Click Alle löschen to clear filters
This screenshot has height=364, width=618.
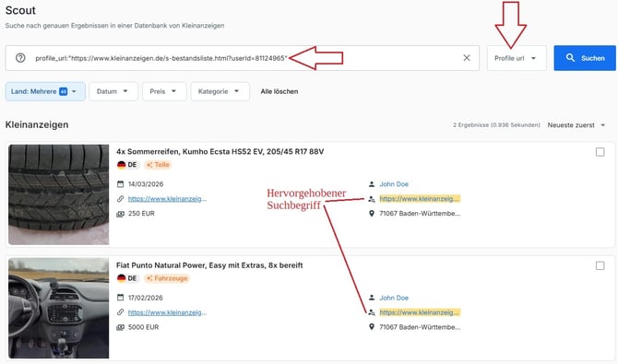point(279,91)
